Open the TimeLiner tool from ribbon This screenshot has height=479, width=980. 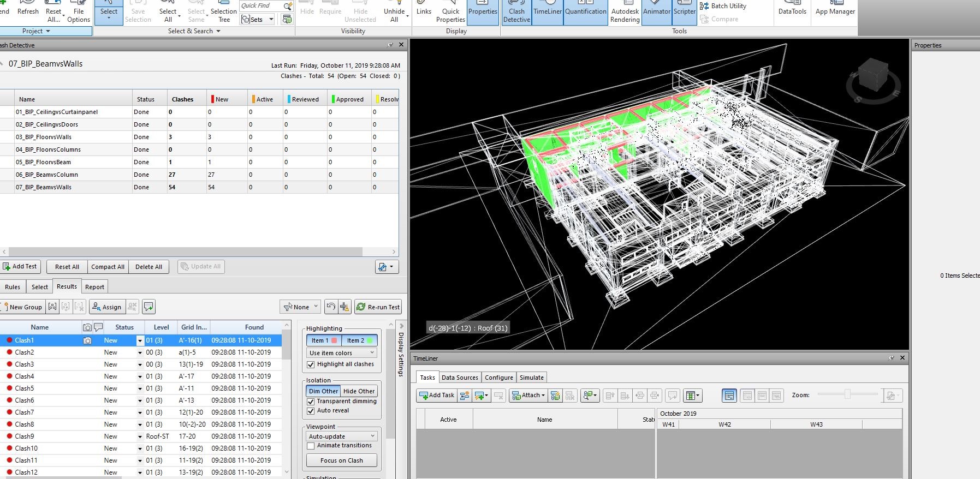(x=548, y=13)
